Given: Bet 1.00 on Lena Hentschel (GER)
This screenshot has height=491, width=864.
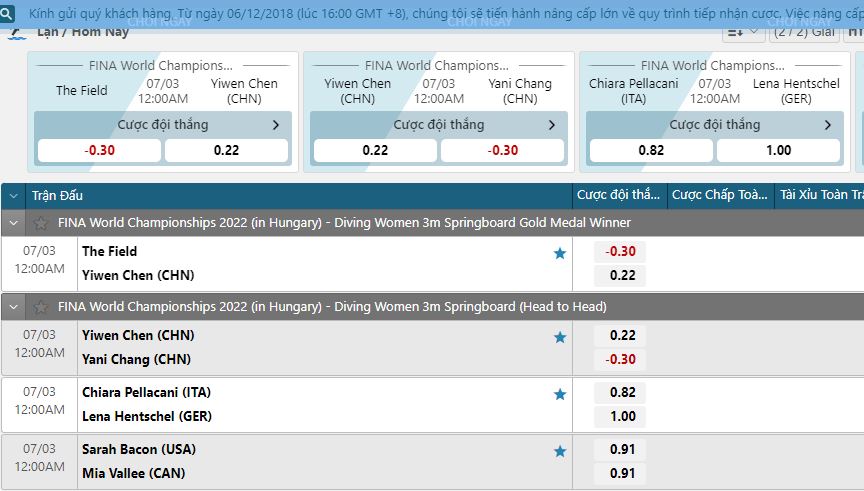Looking at the screenshot, I should tap(620, 417).
